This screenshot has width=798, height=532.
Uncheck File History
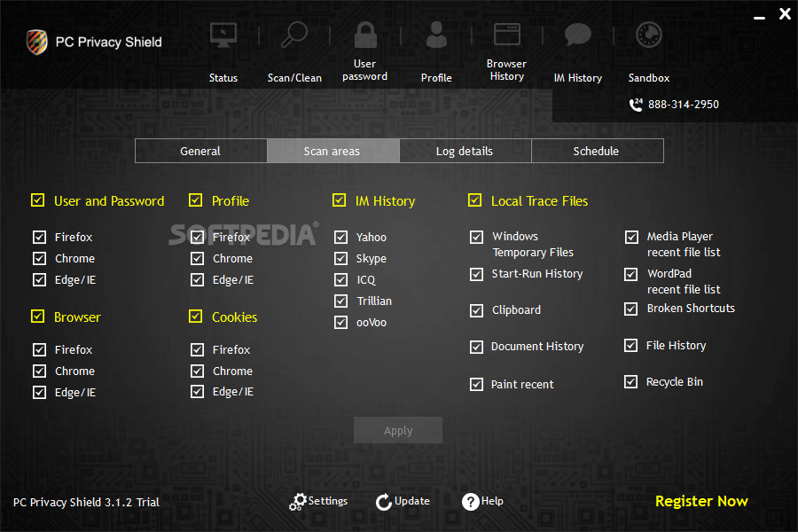[631, 346]
